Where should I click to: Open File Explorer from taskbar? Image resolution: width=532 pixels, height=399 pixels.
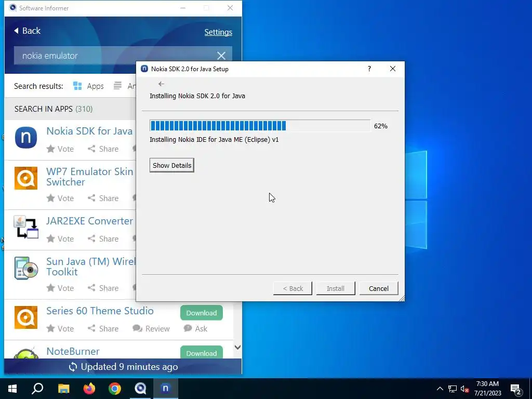(x=63, y=389)
